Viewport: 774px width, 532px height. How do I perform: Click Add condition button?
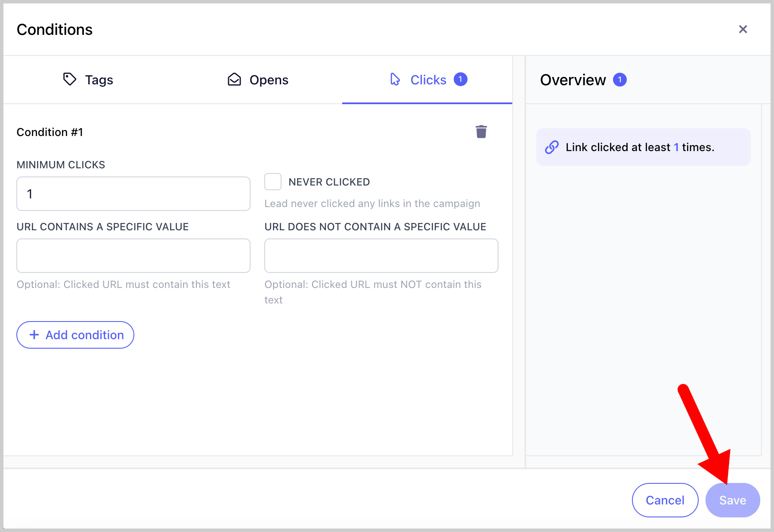75,335
